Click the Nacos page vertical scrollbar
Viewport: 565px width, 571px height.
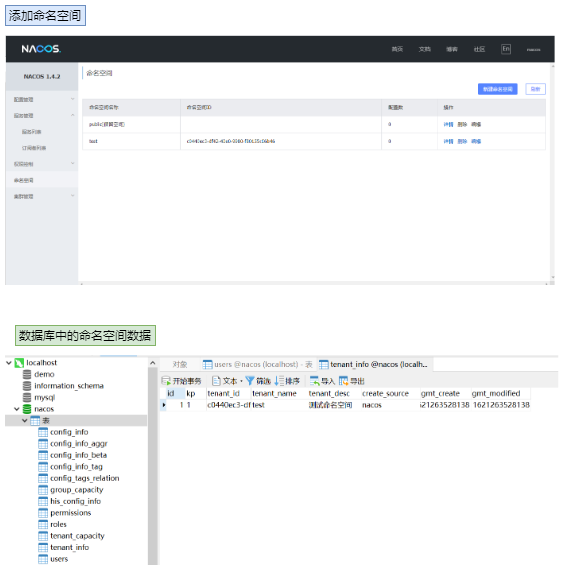pos(553,172)
